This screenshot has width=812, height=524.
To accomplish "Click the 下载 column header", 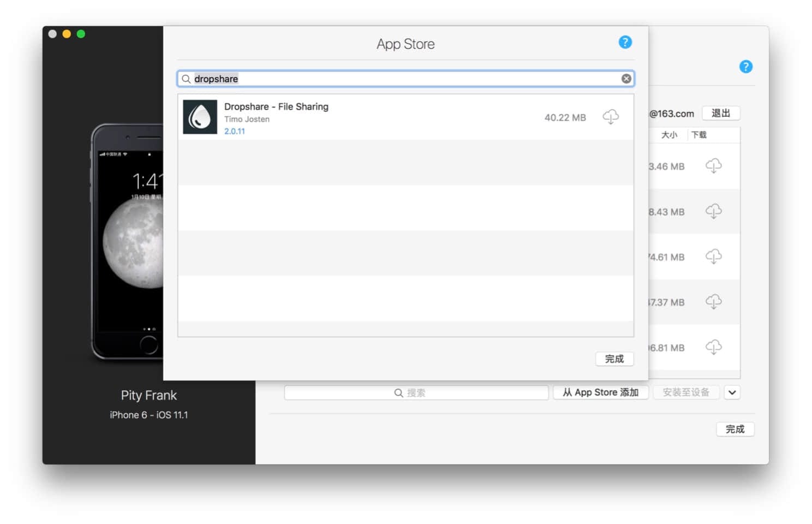I will click(698, 134).
